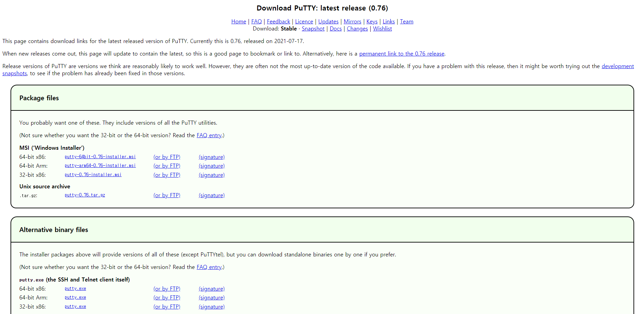This screenshot has height=314, width=644.
Task: Get 32-bit x86 MSI by FTP
Action: (167, 175)
